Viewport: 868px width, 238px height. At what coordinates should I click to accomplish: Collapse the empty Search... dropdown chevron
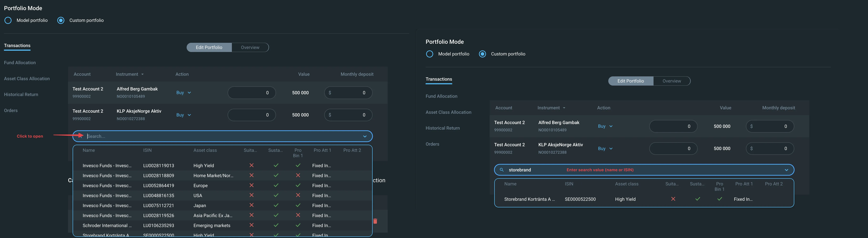click(x=365, y=136)
